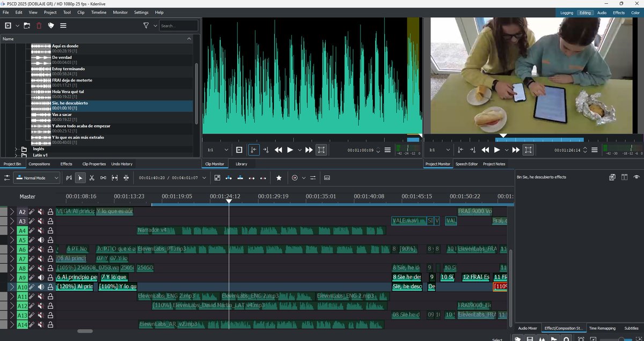Open the Clip Monitor hamburger options menu

(x=387, y=150)
